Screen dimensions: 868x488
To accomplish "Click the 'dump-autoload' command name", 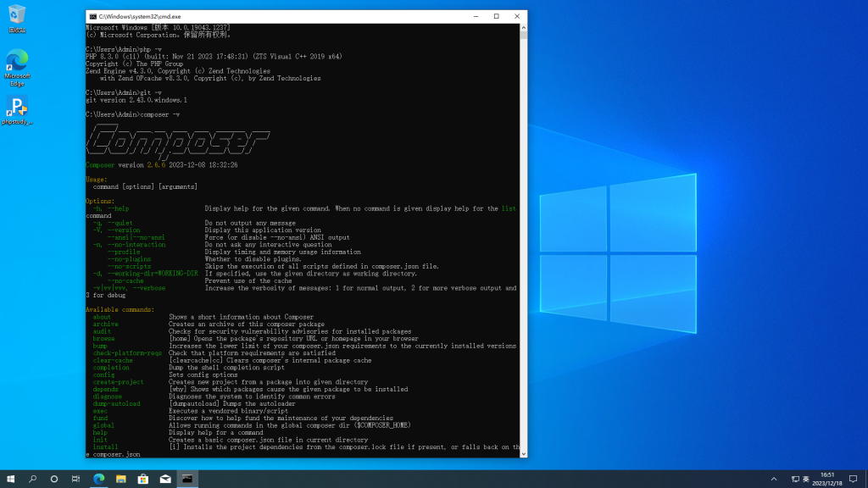I will (116, 403).
